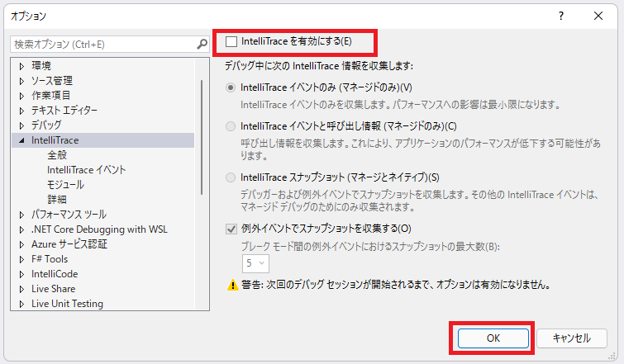Expand the IntelliCode node arrow
Image resolution: width=624 pixels, height=364 pixels.
(21, 274)
